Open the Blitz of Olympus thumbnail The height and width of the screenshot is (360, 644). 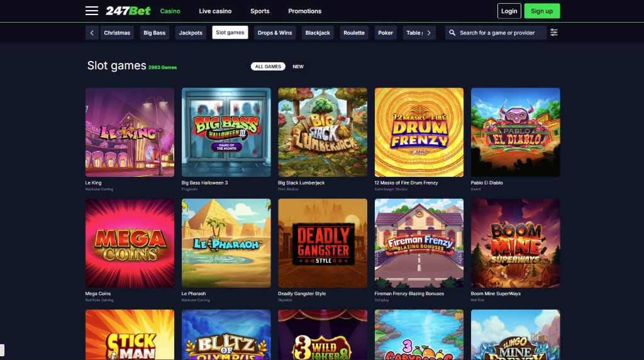point(226,335)
